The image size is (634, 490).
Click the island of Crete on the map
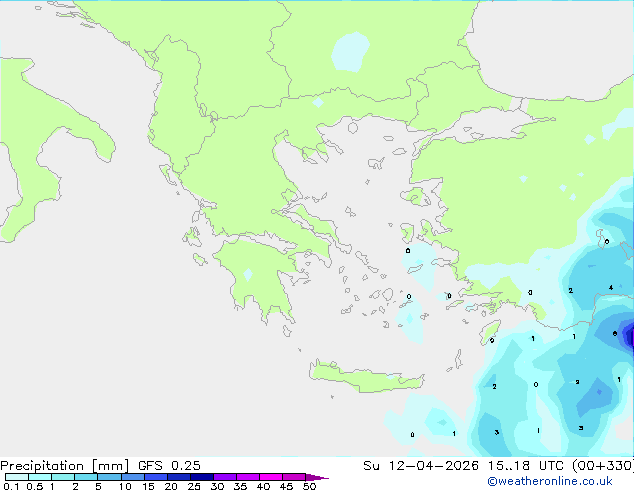(366, 376)
